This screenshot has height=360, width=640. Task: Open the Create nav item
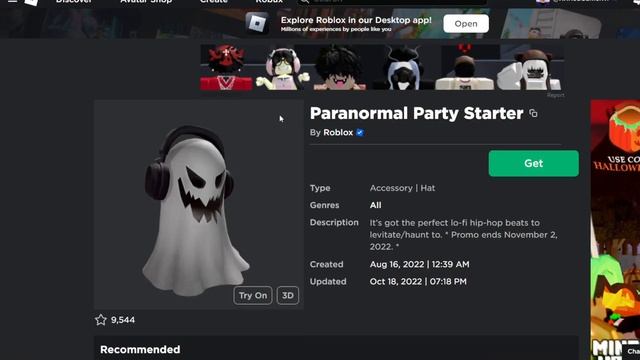(x=213, y=1)
